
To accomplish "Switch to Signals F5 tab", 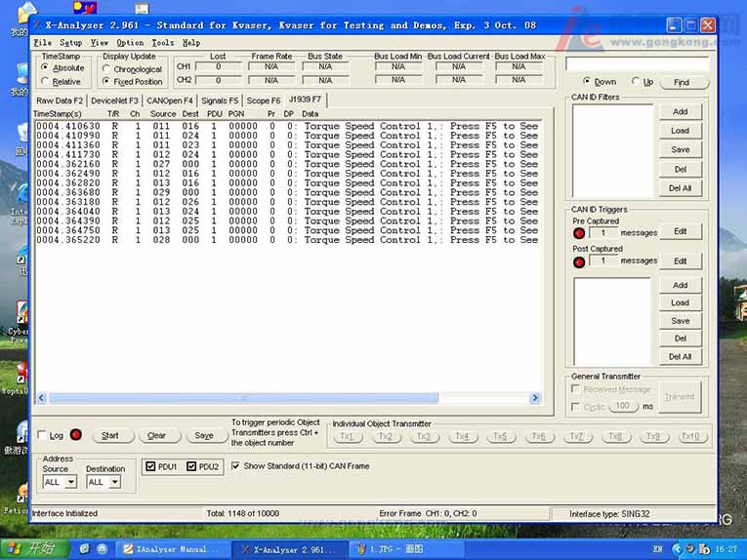I will pos(220,100).
